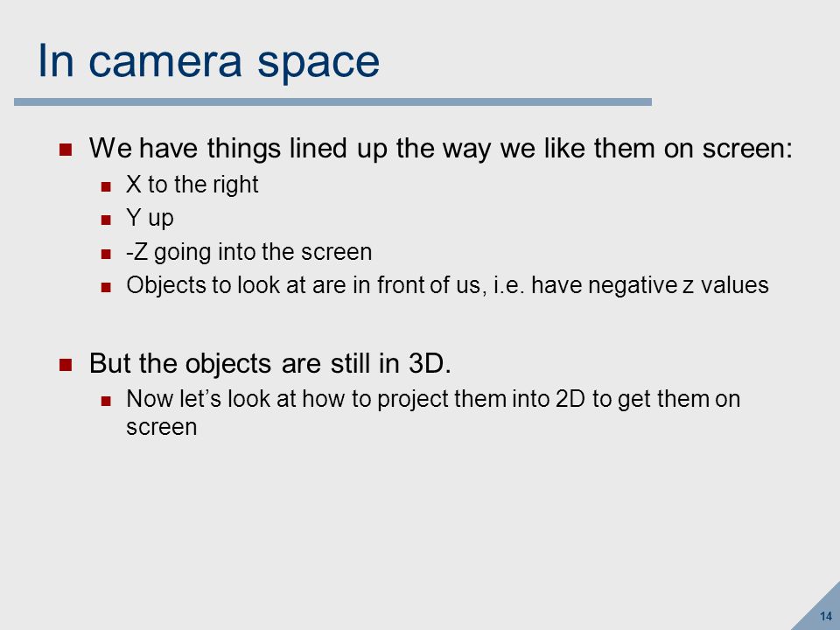
Task: Click the red bullet before 'We have things'
Action: [x=66, y=150]
